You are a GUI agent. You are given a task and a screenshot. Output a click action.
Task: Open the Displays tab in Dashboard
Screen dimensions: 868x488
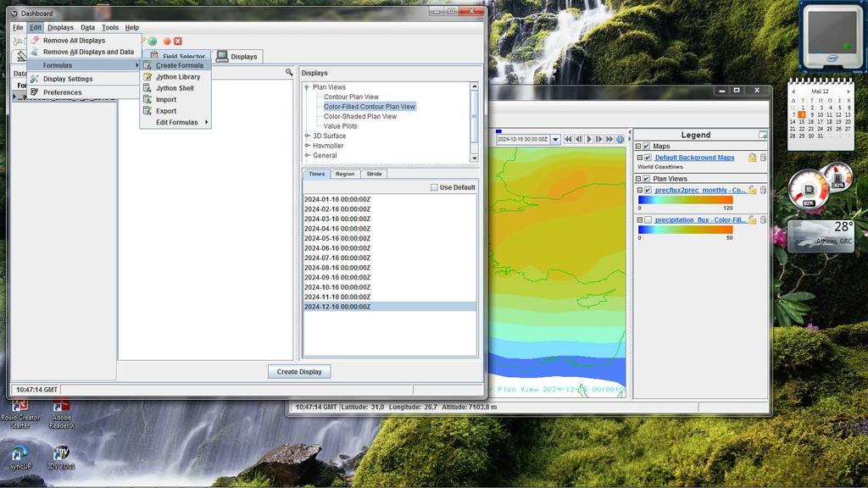tap(237, 57)
